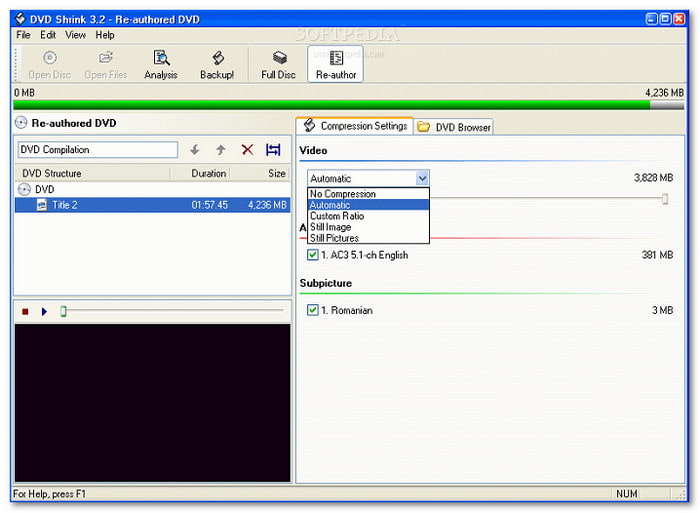
Task: Choose Still Image option
Action: click(x=368, y=227)
